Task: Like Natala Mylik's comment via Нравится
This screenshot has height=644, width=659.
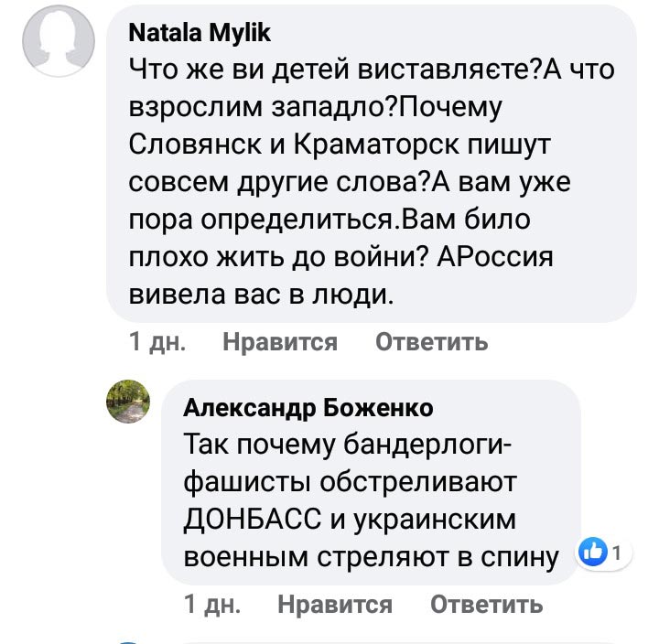Action: pyautogui.click(x=279, y=342)
